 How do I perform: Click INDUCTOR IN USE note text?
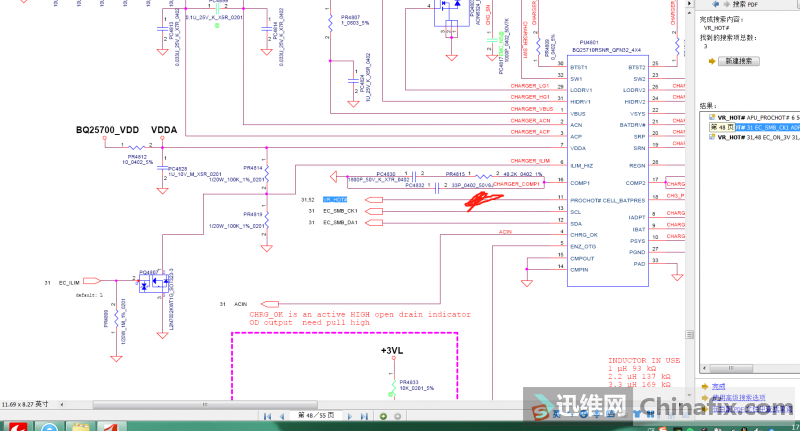tap(644, 360)
